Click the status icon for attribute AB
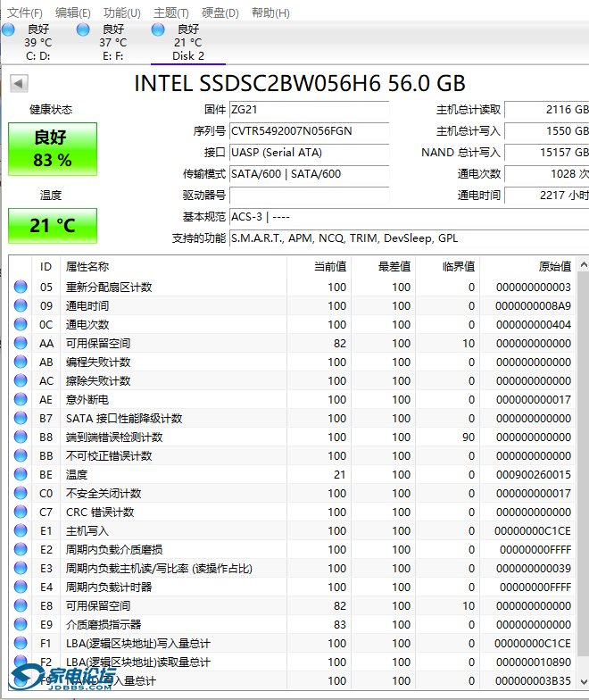589x700 pixels. 21,362
